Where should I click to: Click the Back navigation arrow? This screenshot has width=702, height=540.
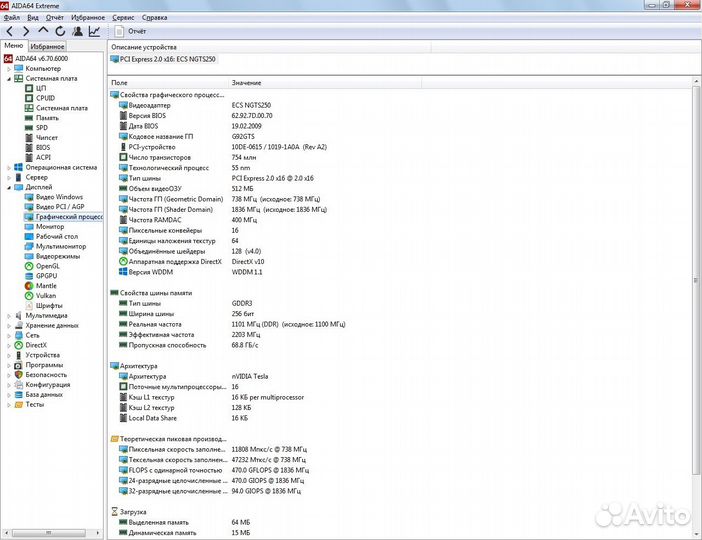[x=9, y=31]
